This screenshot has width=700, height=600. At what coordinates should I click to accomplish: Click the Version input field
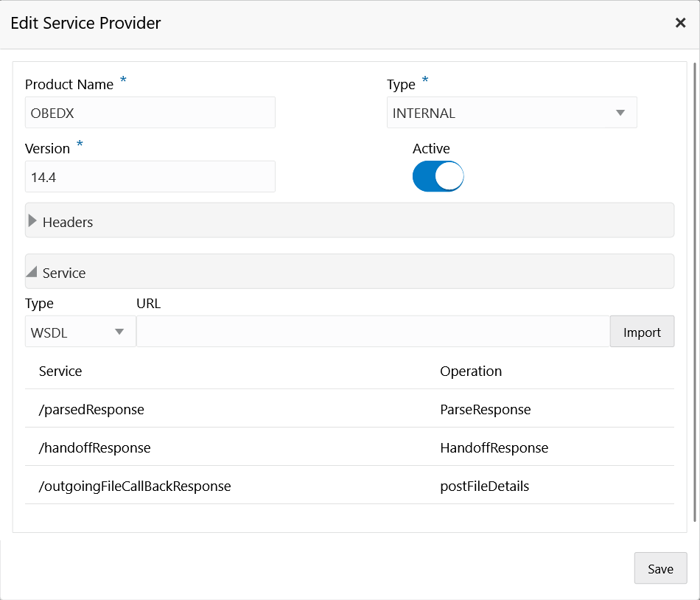tap(150, 177)
